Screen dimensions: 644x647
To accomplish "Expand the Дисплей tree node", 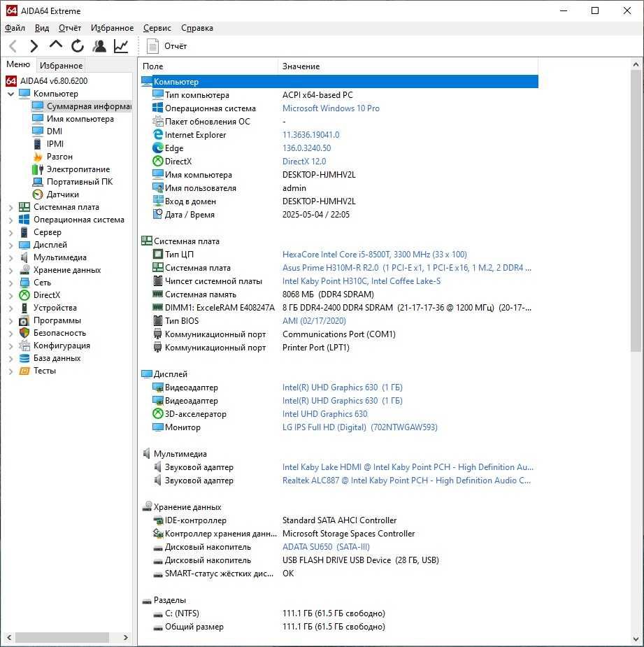I will coord(11,245).
